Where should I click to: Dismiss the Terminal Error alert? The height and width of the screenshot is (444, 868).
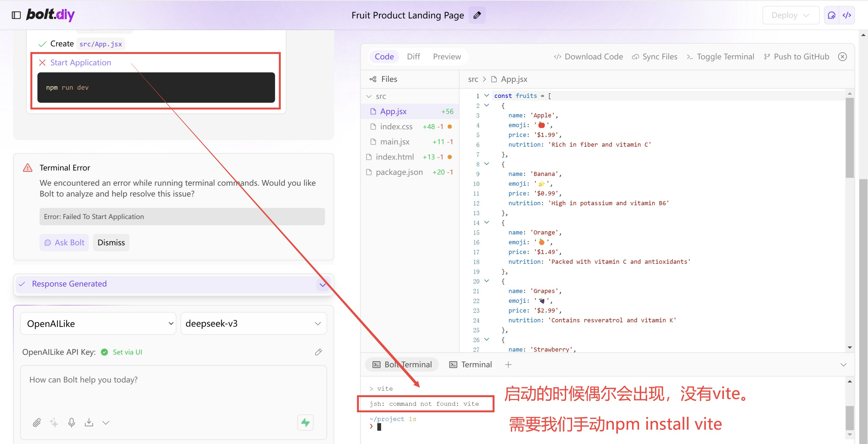click(111, 242)
